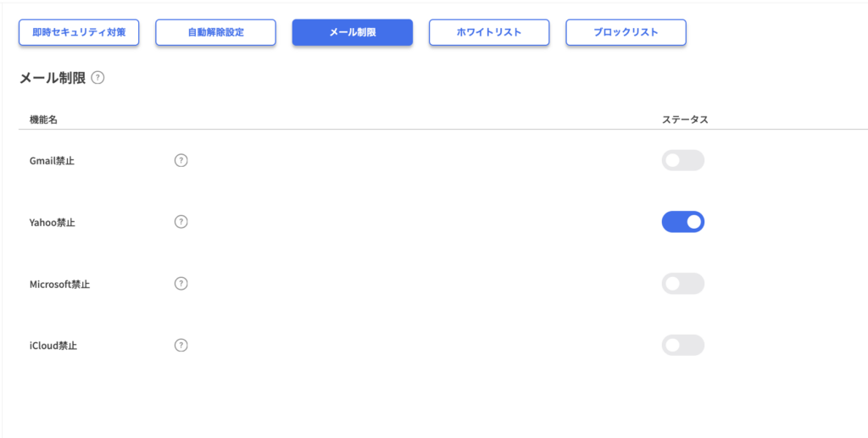Select the iCloud禁止 label
This screenshot has width=868, height=438.
[x=53, y=347]
